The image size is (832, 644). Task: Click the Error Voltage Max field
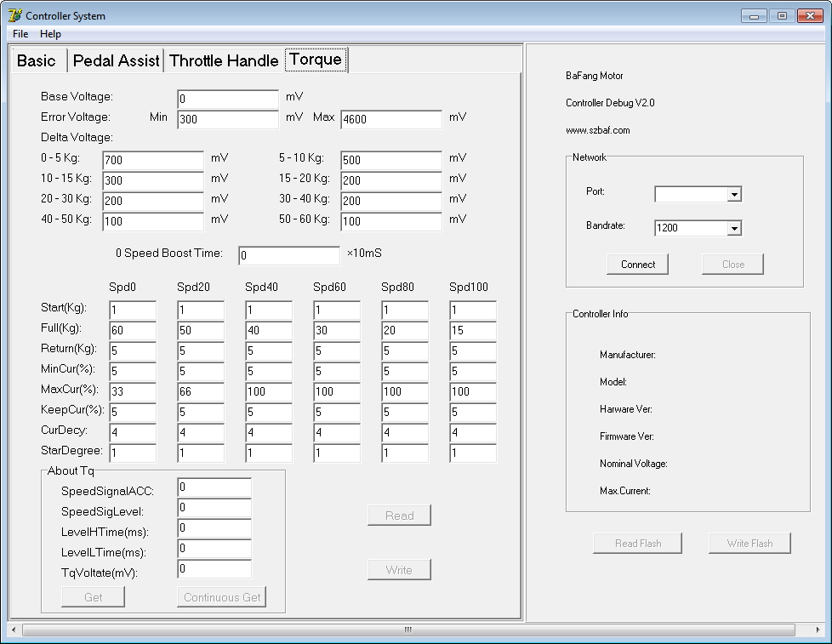point(391,119)
